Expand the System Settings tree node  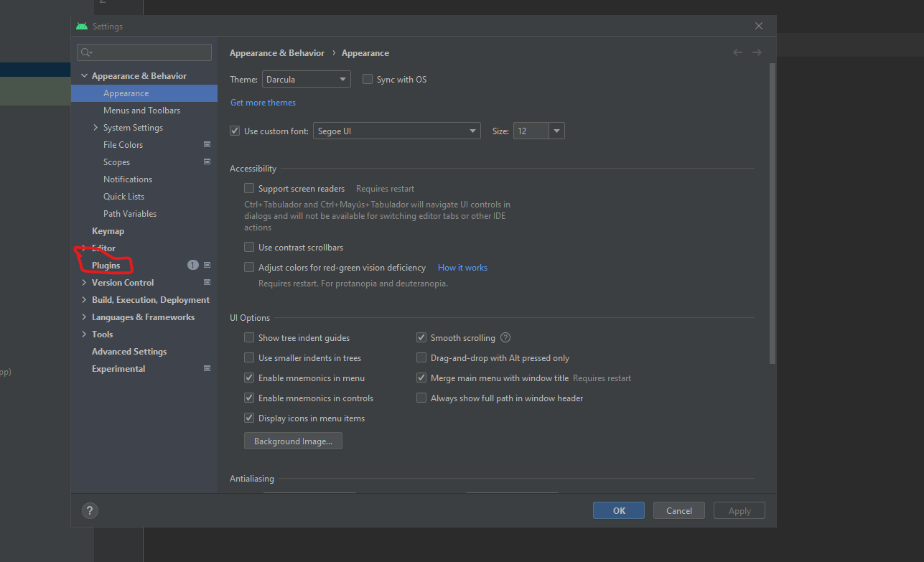pyautogui.click(x=95, y=128)
